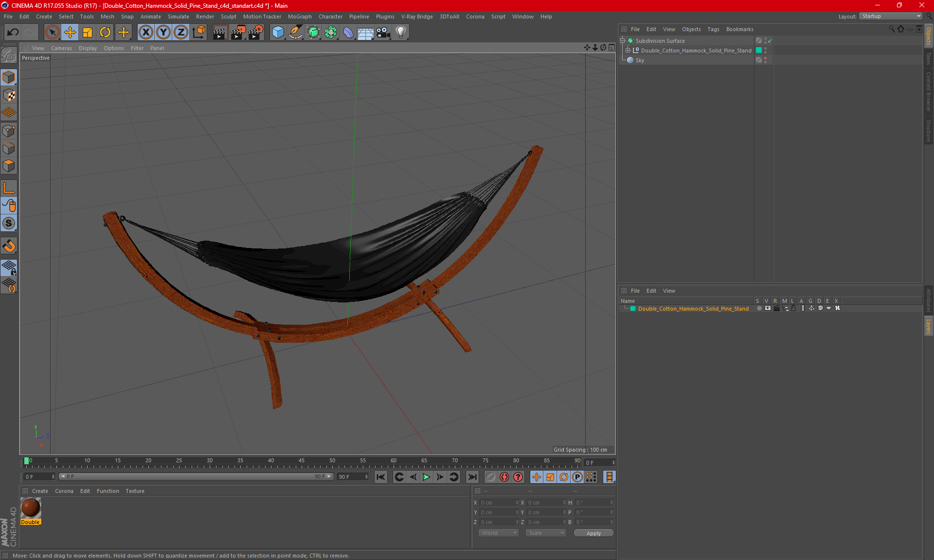Open the World coordinate system dropdown

[499, 533]
